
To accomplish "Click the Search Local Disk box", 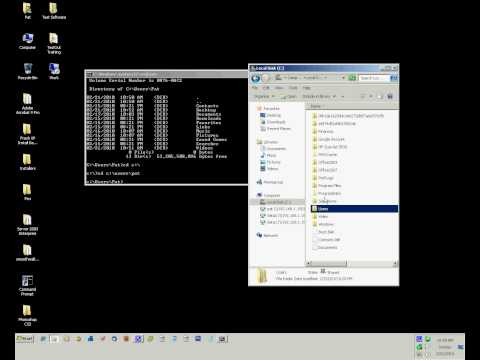I will point(374,78).
